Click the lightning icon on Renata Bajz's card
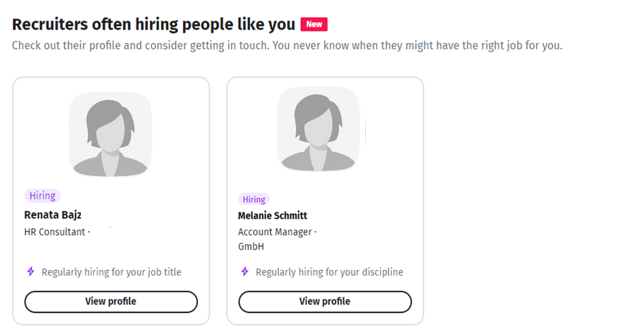 (x=30, y=272)
